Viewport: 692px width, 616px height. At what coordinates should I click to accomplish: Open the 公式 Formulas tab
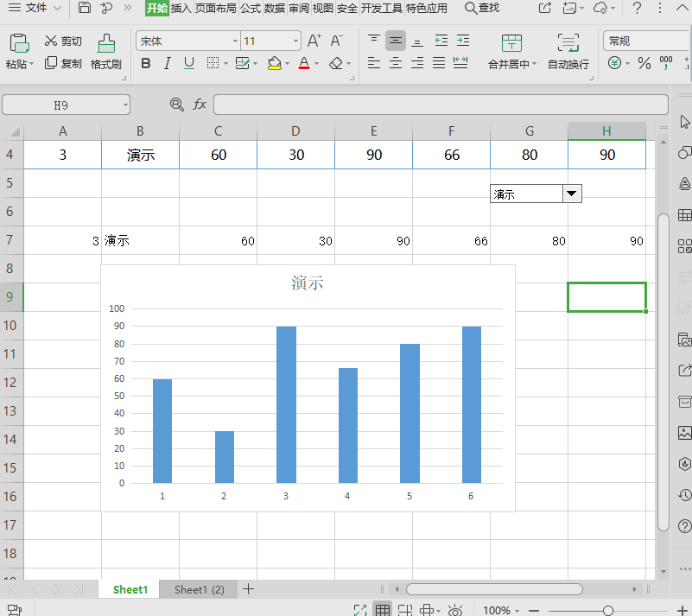[x=251, y=8]
